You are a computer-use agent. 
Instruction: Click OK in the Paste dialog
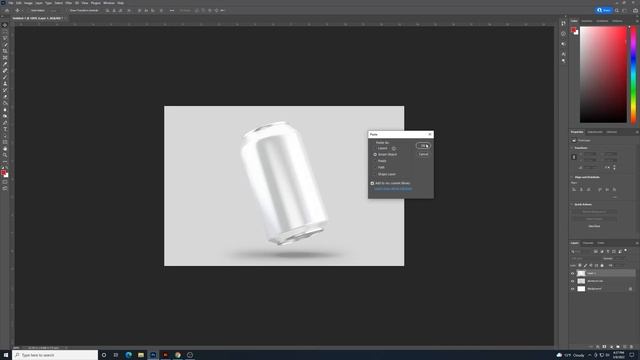(x=423, y=146)
